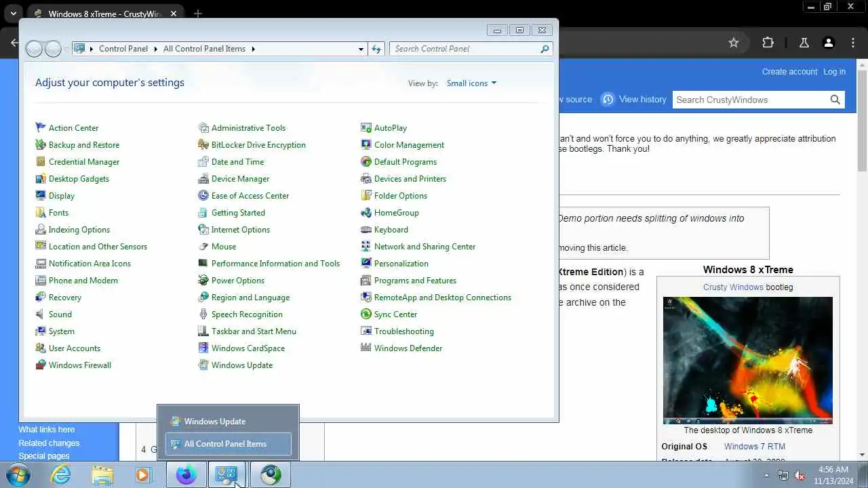868x488 pixels.
Task: Click the AutoPlay icon
Action: pyautogui.click(x=366, y=128)
